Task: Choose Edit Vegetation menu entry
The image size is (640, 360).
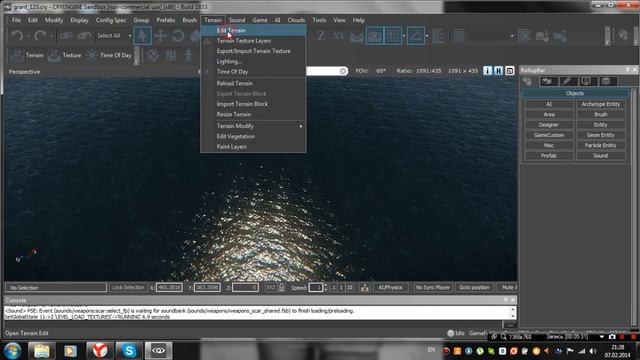Action: (253, 136)
